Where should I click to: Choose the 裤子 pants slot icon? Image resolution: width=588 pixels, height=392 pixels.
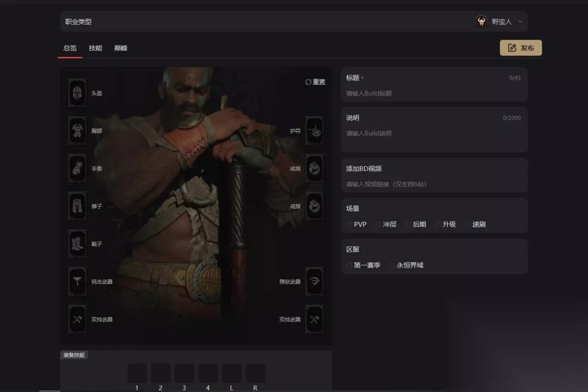pos(77,206)
